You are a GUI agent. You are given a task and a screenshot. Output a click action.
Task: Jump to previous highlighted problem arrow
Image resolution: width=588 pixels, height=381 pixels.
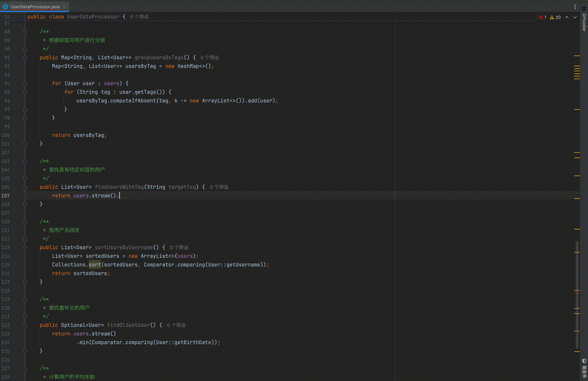pos(567,17)
